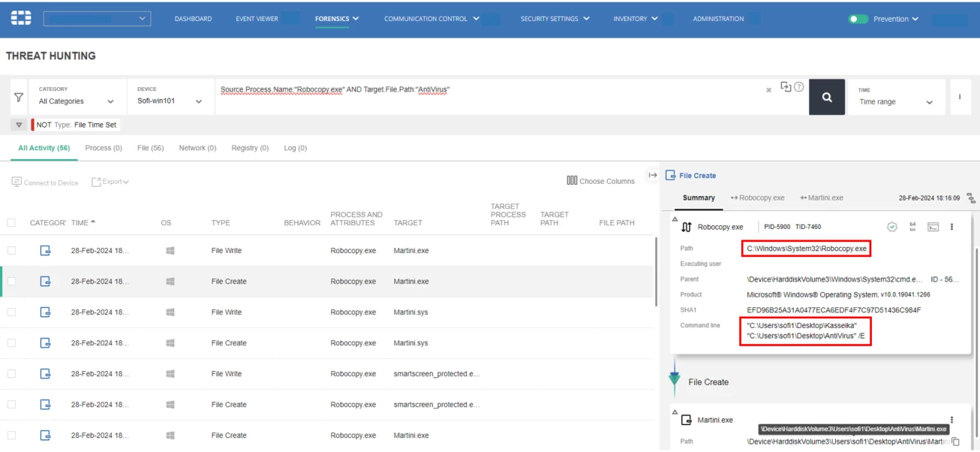980x452 pixels.
Task: Open the filter funnel icon
Action: point(19,98)
